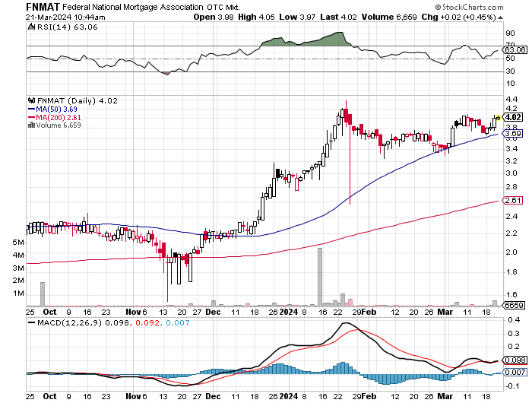
Task: Click the Open 3.98 value
Action: tap(214, 17)
